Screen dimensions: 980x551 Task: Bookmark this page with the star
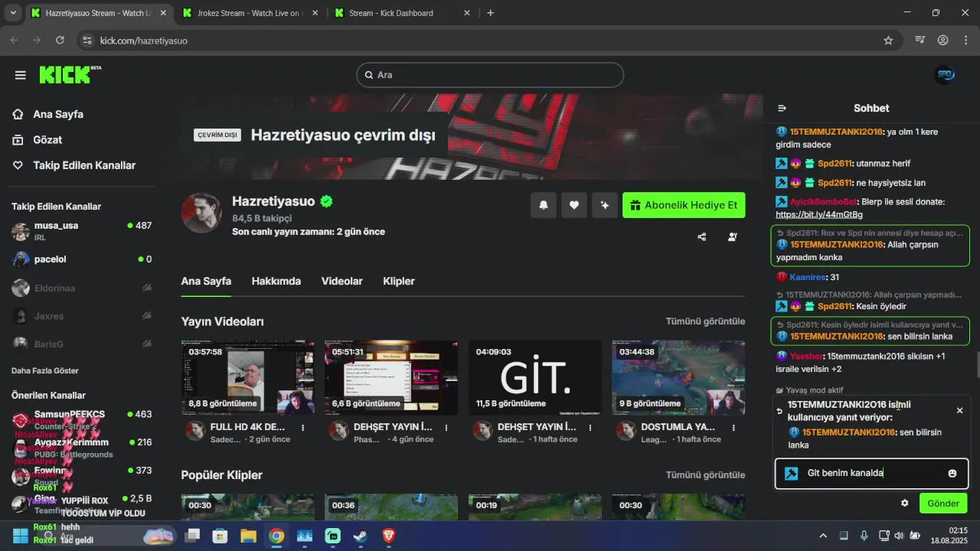888,41
